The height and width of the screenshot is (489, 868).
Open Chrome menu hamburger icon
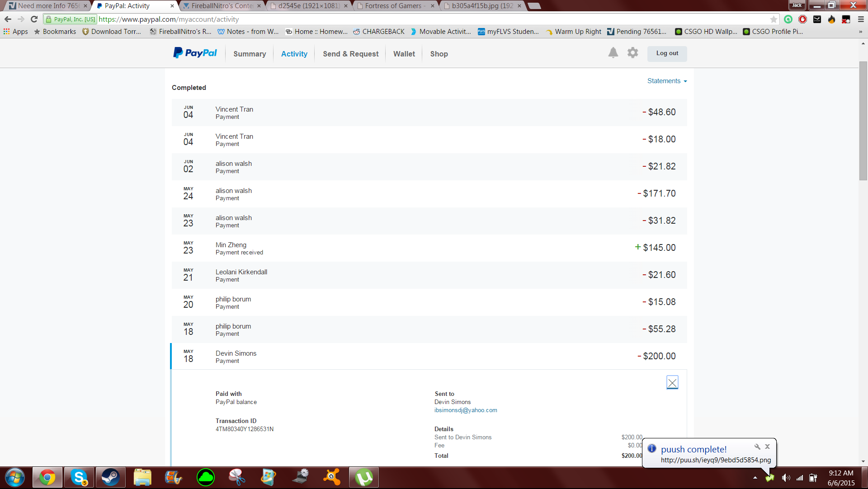tap(861, 19)
